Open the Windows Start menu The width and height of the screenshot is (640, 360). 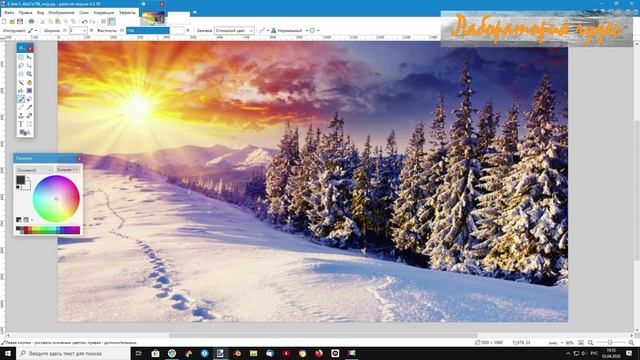[8, 353]
